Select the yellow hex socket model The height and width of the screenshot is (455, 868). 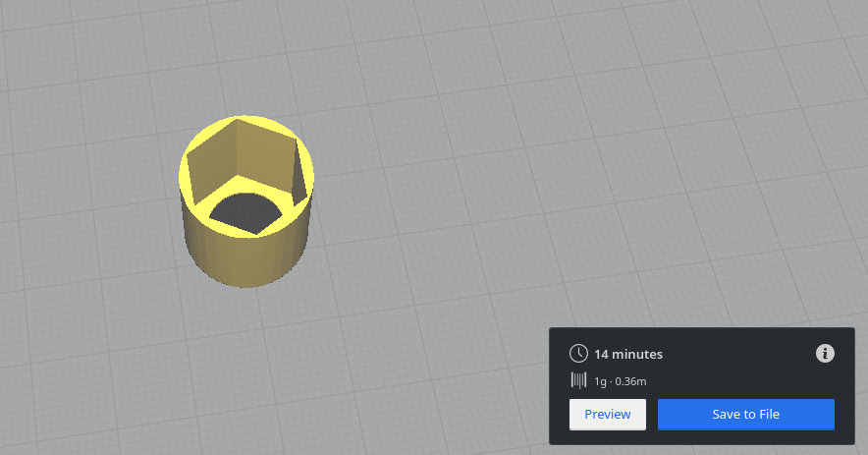246,201
